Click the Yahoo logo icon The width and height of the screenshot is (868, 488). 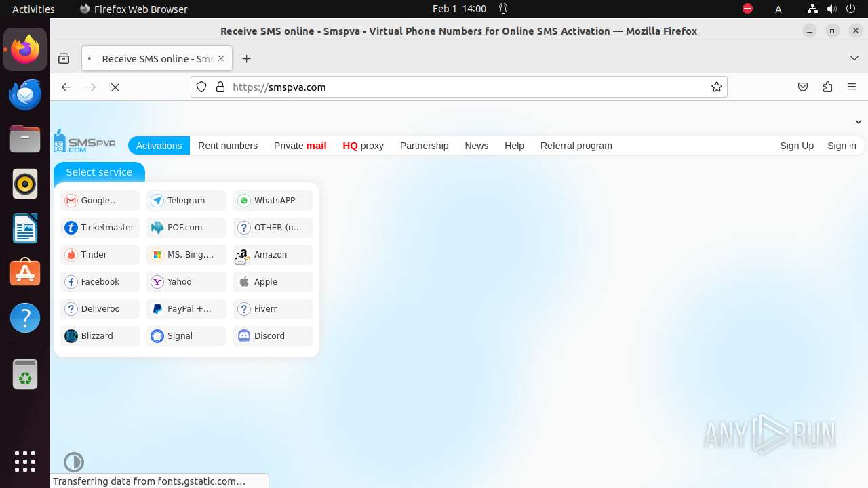(x=157, y=282)
